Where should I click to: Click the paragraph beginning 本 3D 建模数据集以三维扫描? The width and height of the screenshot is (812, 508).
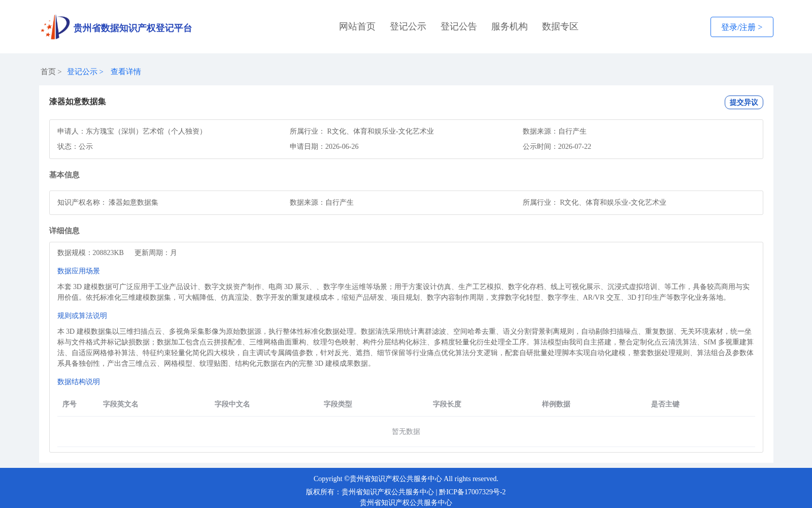[406, 347]
